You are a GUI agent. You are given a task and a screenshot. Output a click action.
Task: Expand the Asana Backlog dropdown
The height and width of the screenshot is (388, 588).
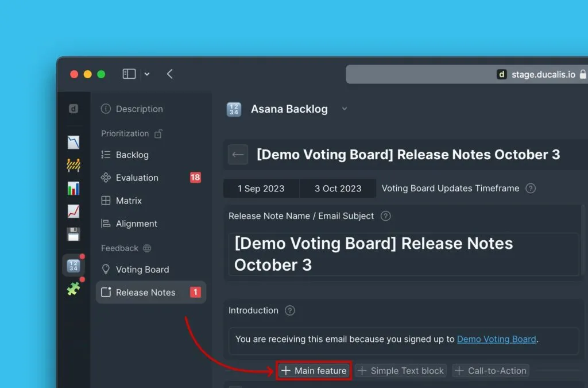point(344,109)
